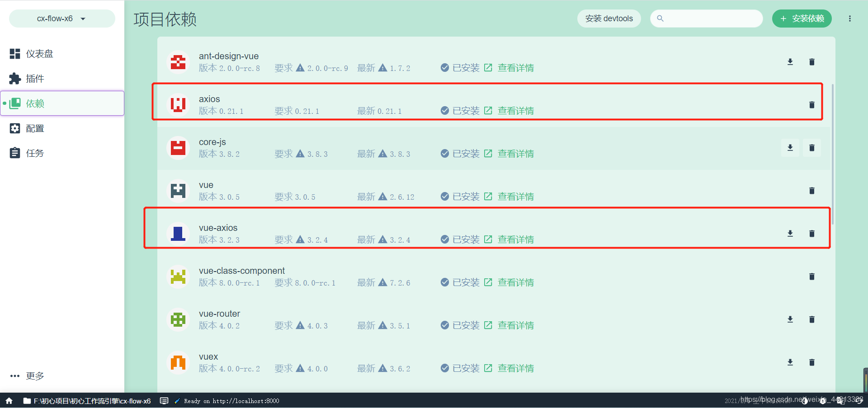The image size is (868, 408).
Task: Click the vuex package name
Action: pos(208,356)
